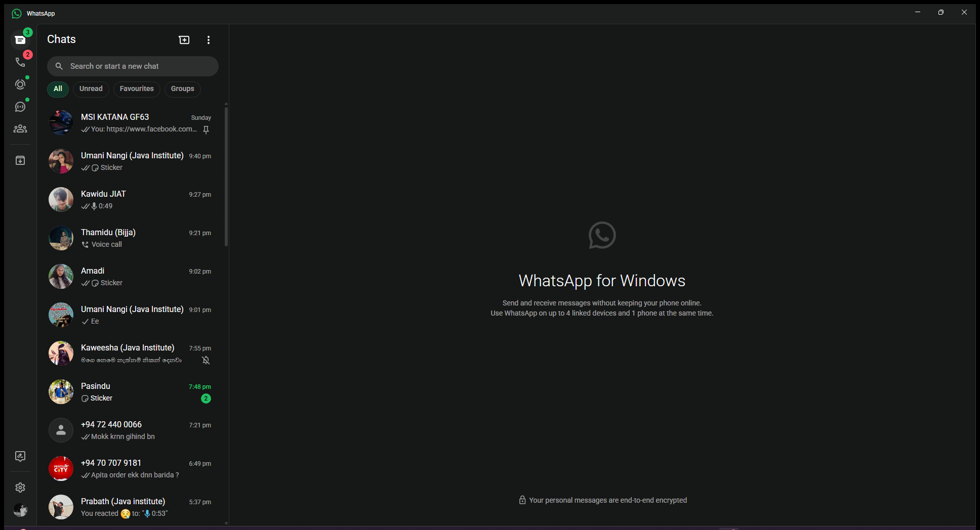This screenshot has width=980, height=530.
Task: Click the unread badge on Pasindu chat
Action: (x=206, y=399)
